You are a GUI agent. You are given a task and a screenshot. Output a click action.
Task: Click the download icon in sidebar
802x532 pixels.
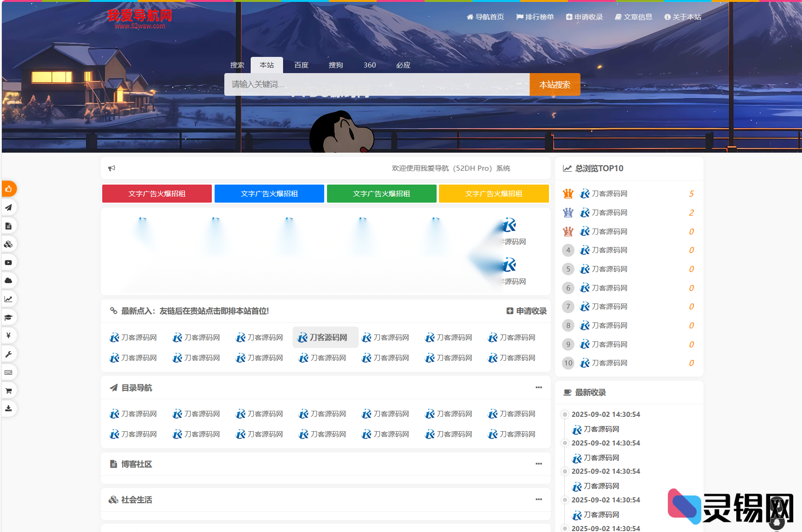pyautogui.click(x=8, y=408)
